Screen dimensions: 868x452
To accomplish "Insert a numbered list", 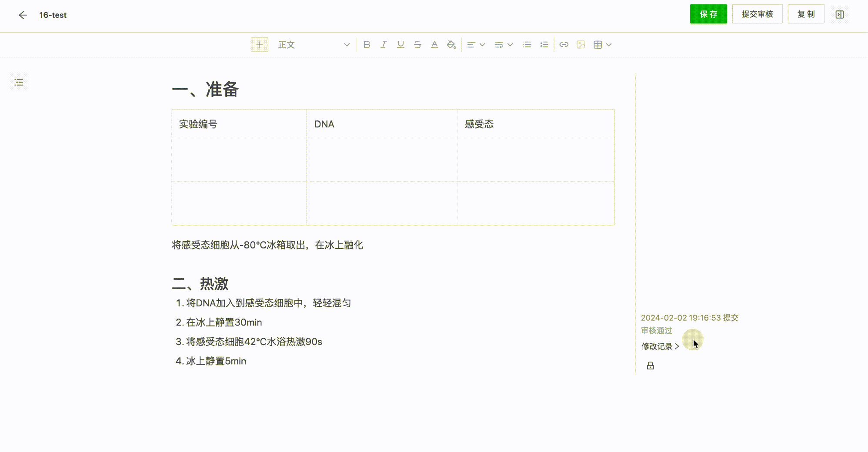I will pyautogui.click(x=544, y=45).
